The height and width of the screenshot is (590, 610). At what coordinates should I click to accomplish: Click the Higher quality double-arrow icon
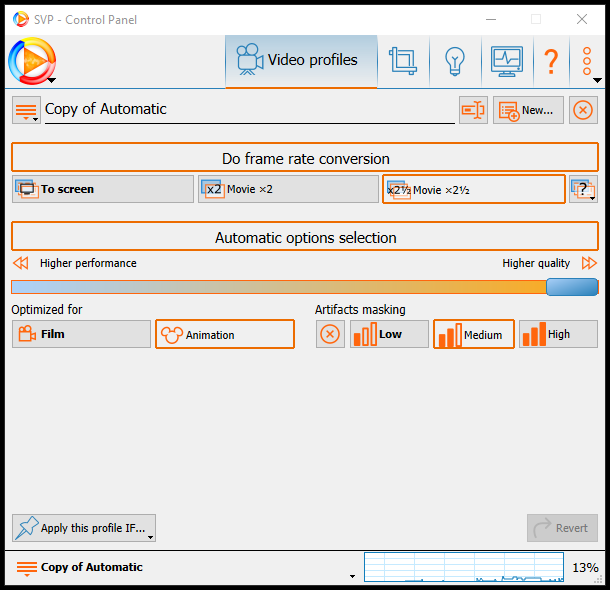589,263
